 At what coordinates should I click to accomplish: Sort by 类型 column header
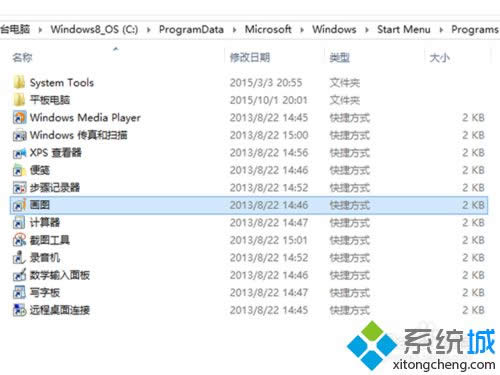coord(340,58)
